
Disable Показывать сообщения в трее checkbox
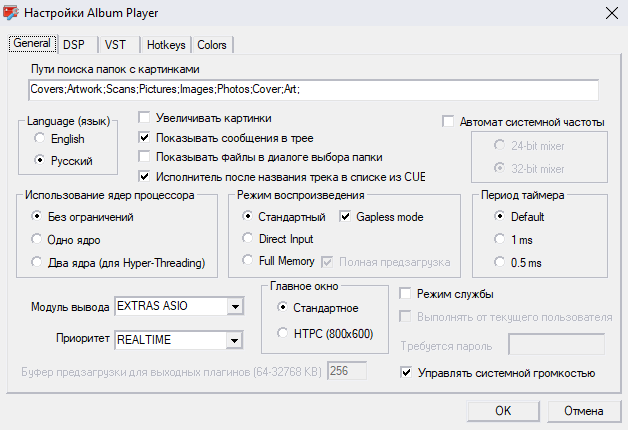(145, 137)
